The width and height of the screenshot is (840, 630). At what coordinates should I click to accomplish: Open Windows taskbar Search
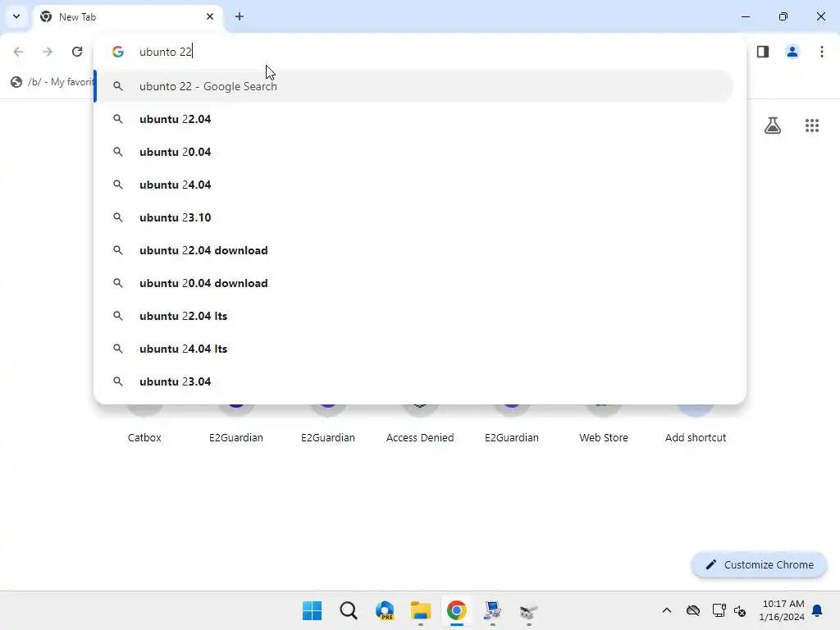point(348,610)
